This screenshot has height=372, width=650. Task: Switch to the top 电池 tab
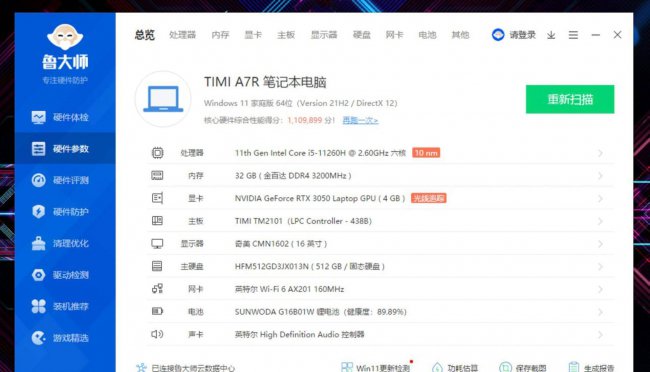pyautogui.click(x=427, y=35)
